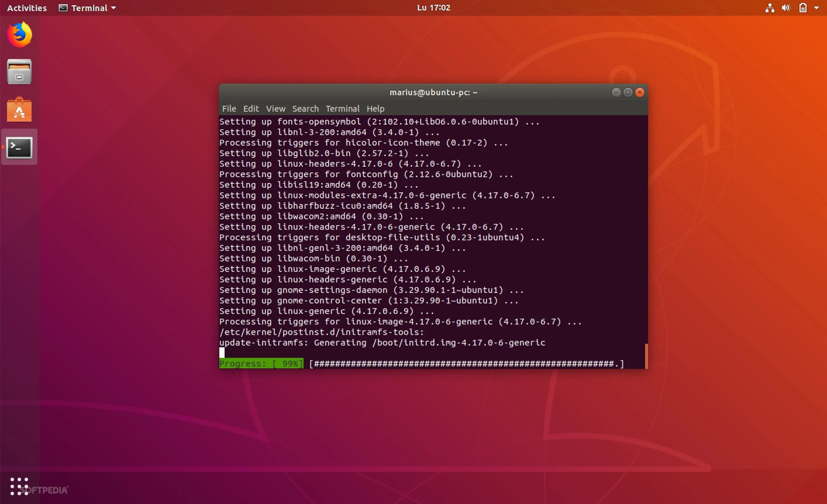The height and width of the screenshot is (504, 827).
Task: Open the Help menu
Action: [375, 109]
